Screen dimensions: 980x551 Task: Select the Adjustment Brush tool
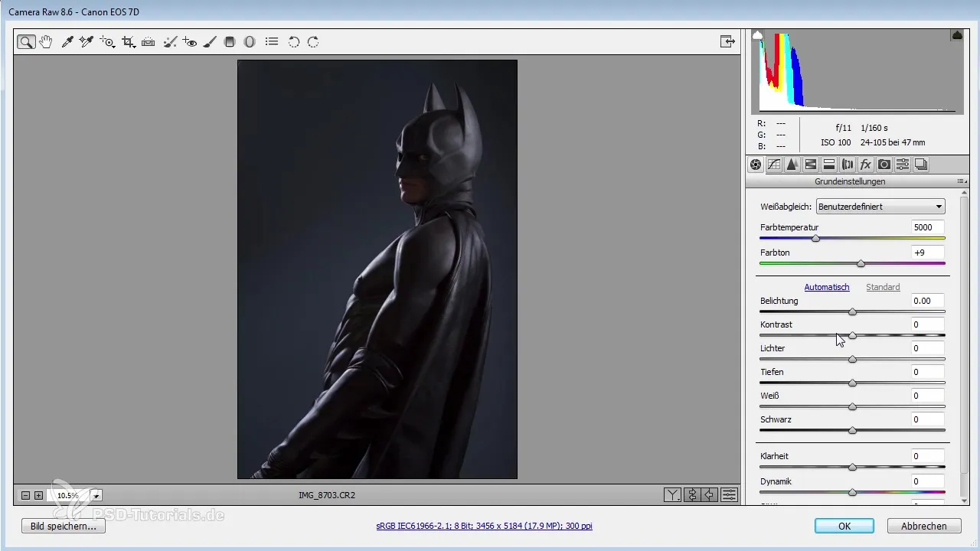(210, 42)
